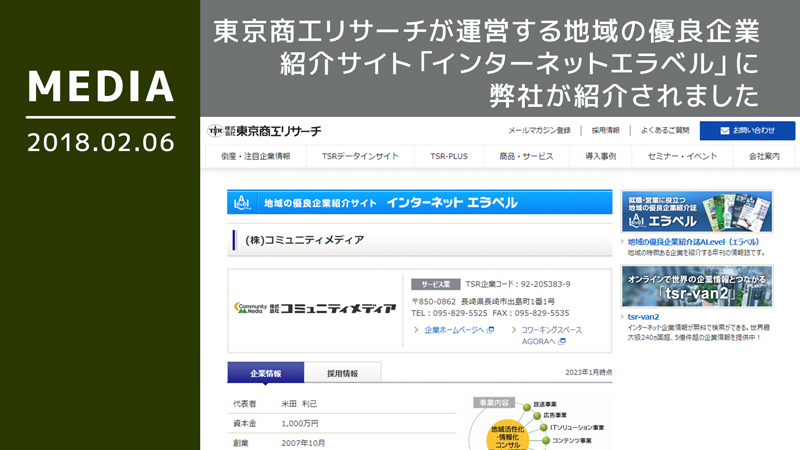The height and width of the screenshot is (450, 800).
Task: Expand the 商品・サービス menu
Action: 526,157
